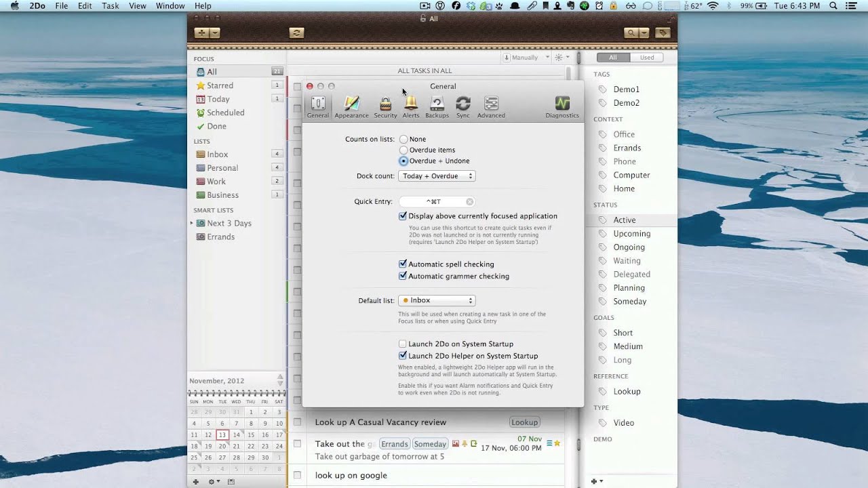Open the add task dropdown arrow
This screenshot has width=868, height=488.
pyautogui.click(x=215, y=33)
